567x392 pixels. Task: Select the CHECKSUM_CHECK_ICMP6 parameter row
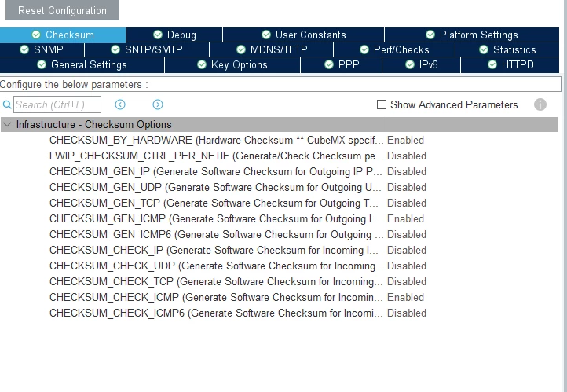[216, 313]
